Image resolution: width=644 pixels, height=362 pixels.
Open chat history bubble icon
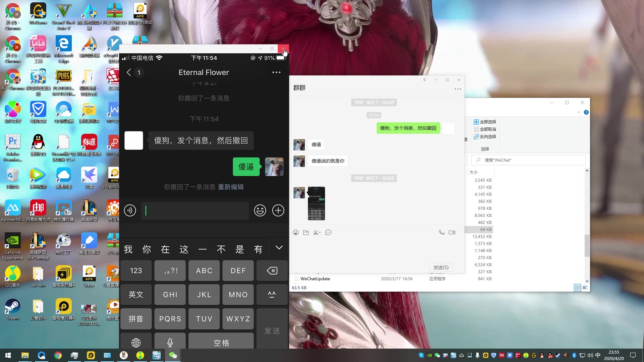tap(328, 233)
